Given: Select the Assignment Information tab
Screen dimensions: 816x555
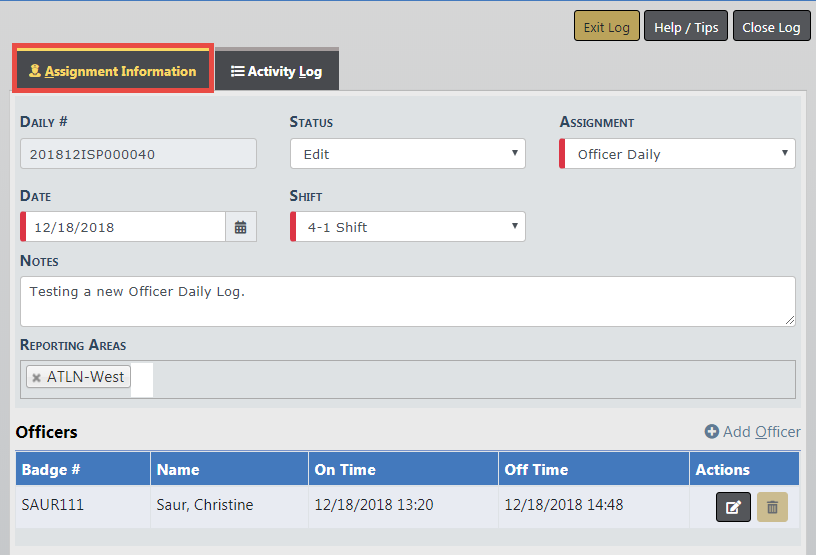Looking at the screenshot, I should tap(112, 71).
